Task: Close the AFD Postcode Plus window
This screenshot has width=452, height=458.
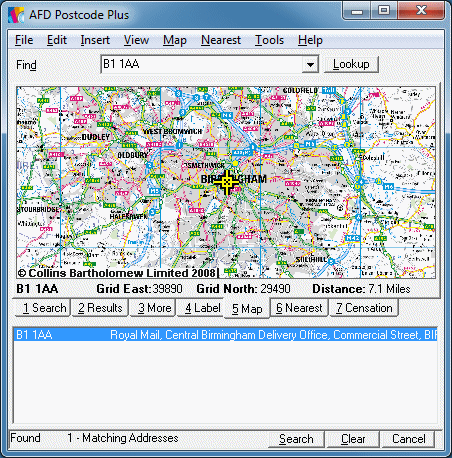Action: point(421,11)
